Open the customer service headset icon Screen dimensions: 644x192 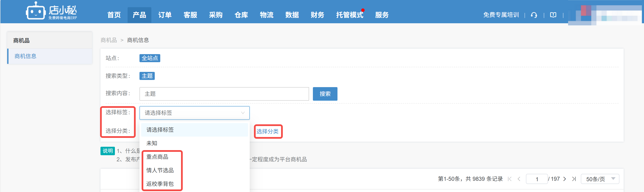pyautogui.click(x=534, y=15)
